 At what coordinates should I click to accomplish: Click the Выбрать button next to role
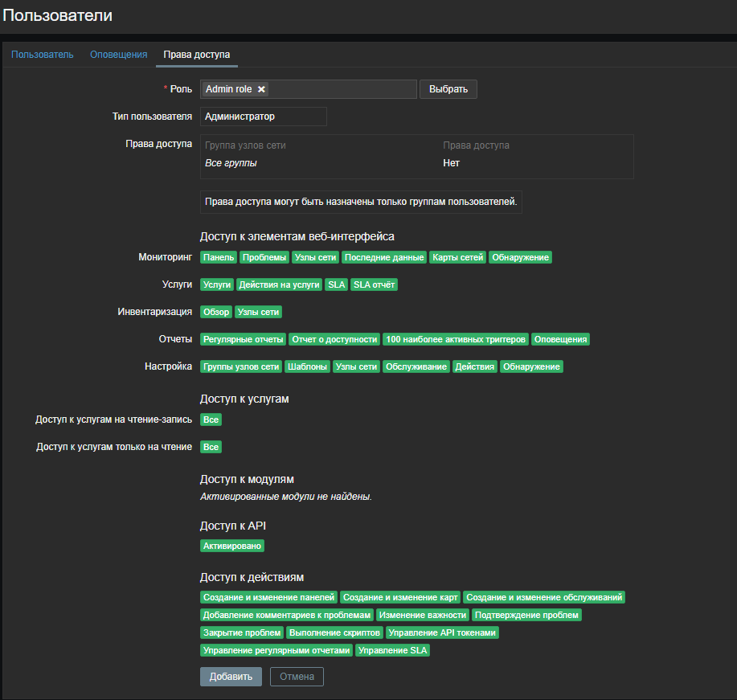pos(448,89)
